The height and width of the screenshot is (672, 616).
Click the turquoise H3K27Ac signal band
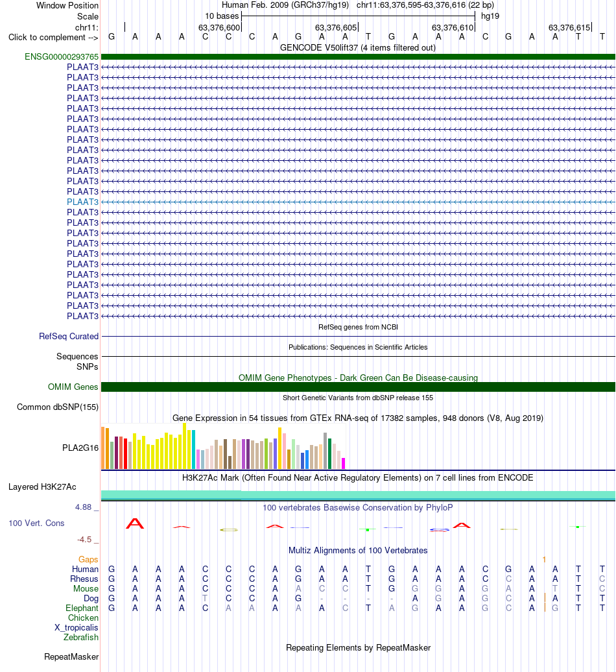tap(358, 495)
